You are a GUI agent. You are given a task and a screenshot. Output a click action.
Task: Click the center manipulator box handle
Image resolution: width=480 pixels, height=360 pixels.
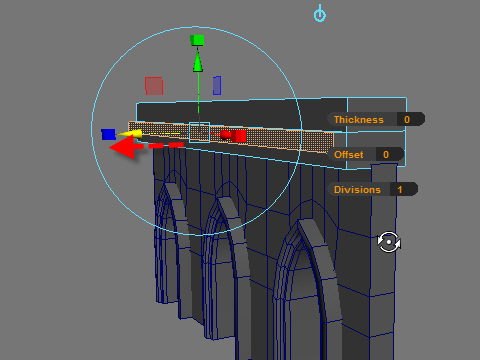pyautogui.click(x=199, y=132)
